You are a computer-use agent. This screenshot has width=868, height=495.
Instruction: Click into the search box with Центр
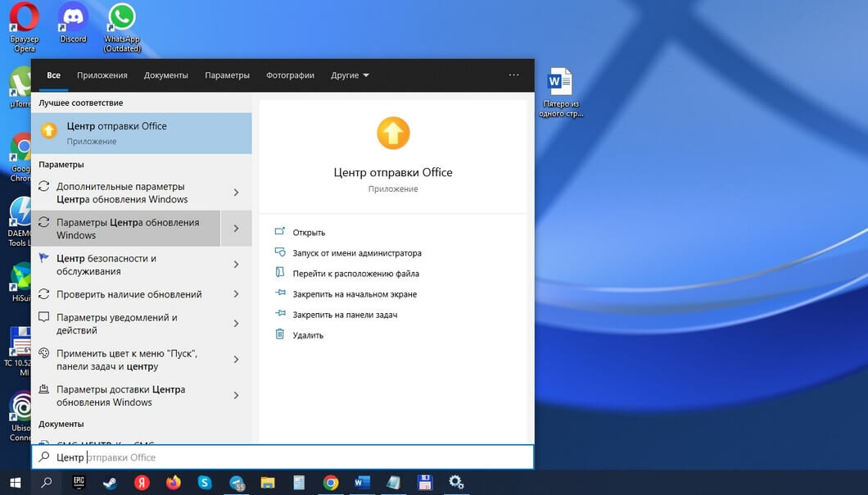pyautogui.click(x=283, y=457)
